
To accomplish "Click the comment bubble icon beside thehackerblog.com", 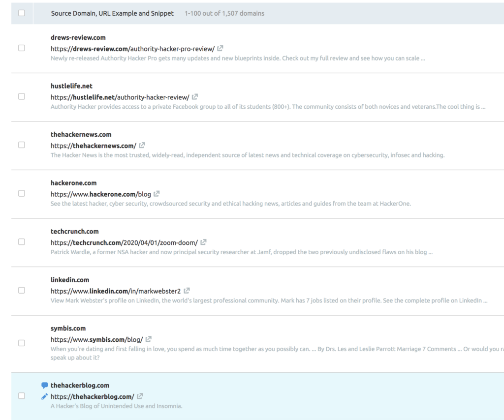I will [45, 385].
